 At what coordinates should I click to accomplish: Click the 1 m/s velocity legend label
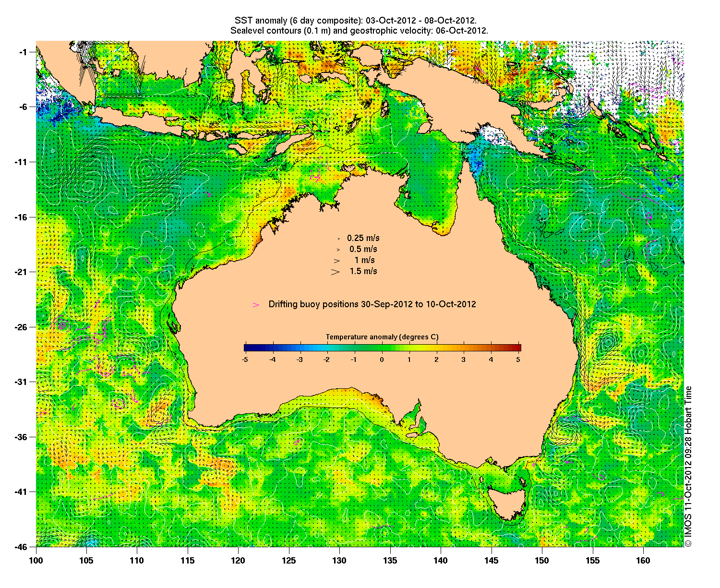(x=365, y=260)
